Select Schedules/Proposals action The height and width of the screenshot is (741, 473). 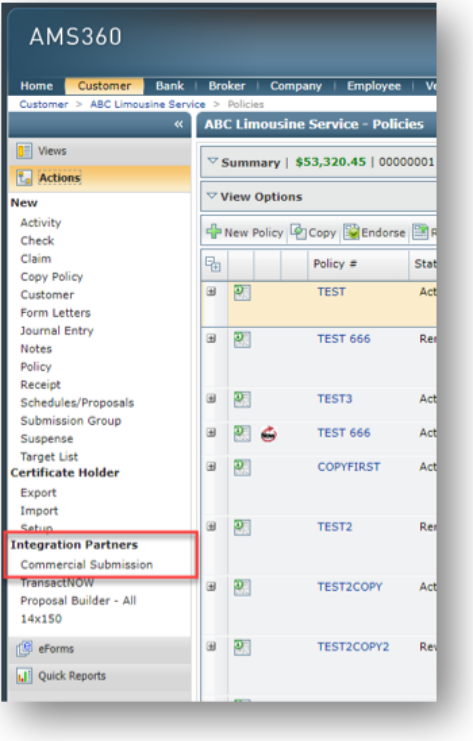77,403
